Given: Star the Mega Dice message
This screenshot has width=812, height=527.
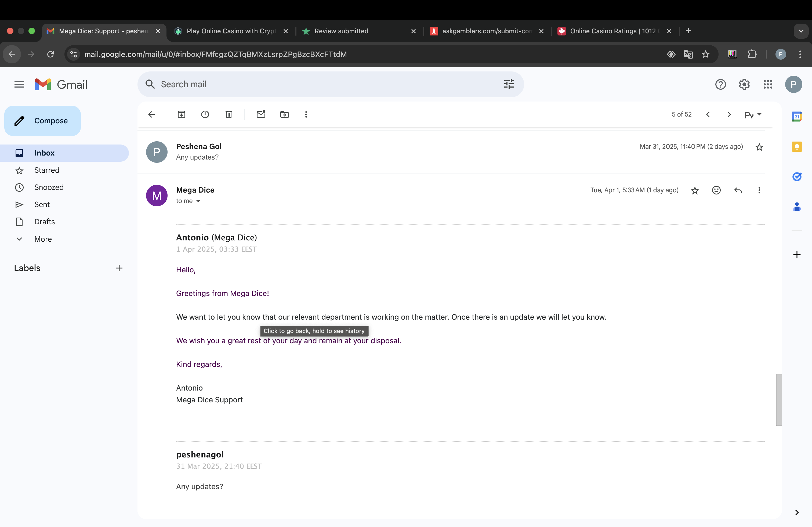Looking at the screenshot, I should (x=695, y=190).
